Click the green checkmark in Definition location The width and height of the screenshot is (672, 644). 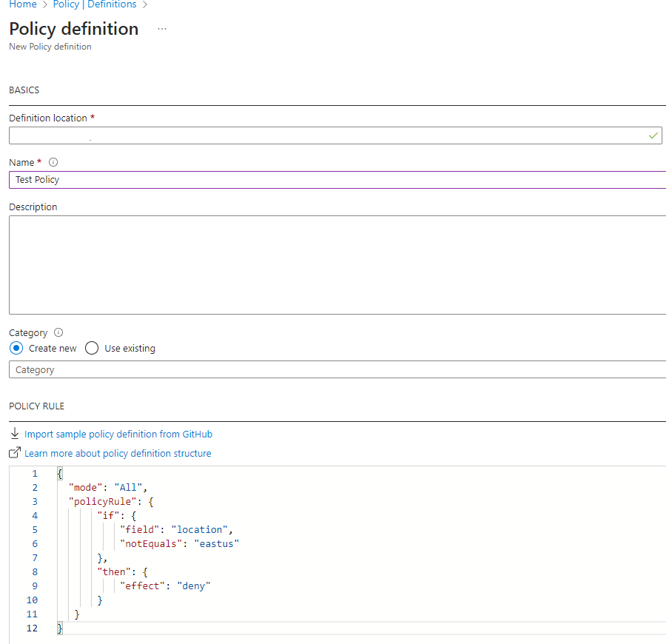coord(653,135)
